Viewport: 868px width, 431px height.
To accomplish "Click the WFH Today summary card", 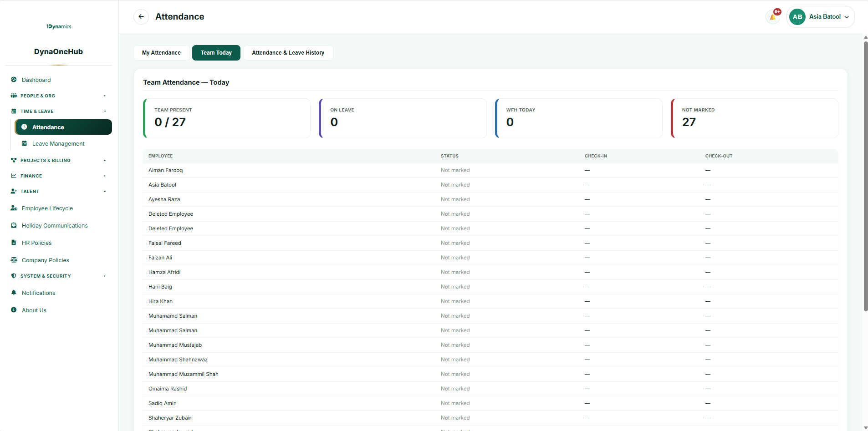I will pyautogui.click(x=578, y=118).
